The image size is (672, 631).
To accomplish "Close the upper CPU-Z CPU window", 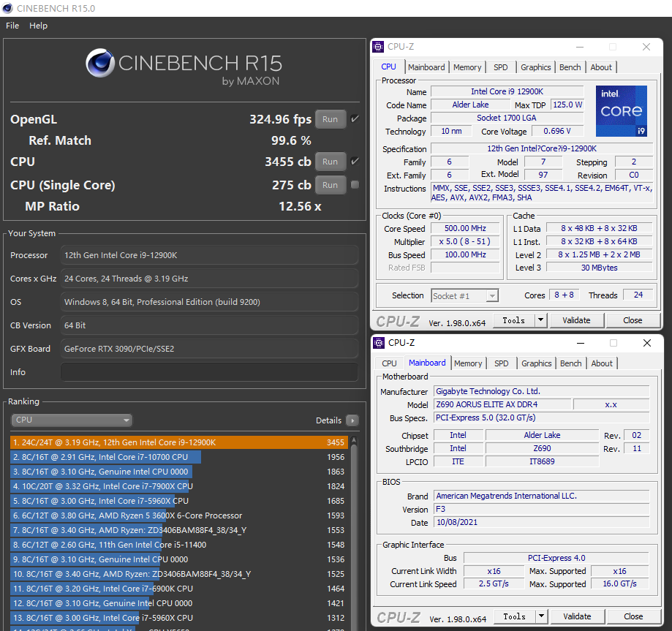I will point(646,47).
